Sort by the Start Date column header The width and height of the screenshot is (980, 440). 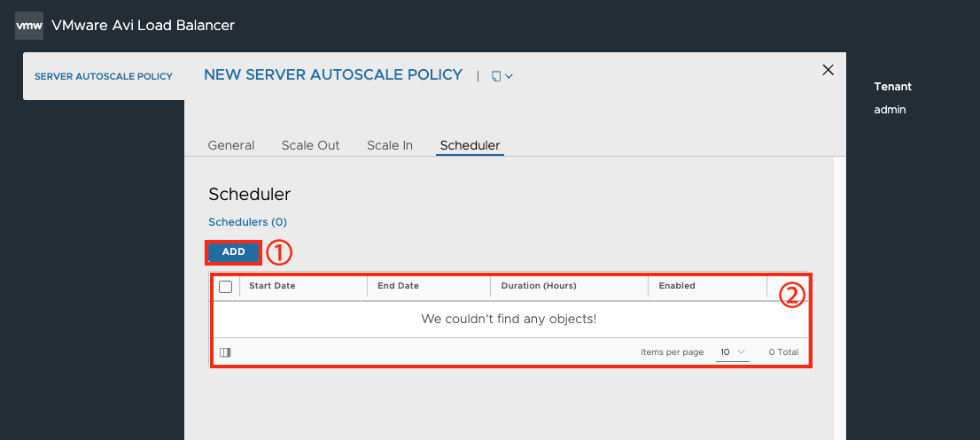273,286
